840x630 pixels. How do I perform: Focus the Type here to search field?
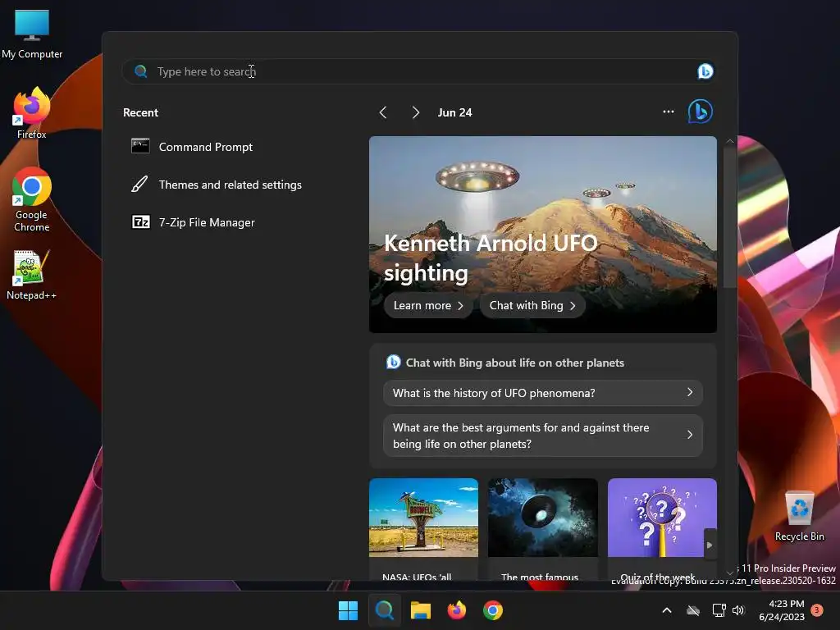418,71
